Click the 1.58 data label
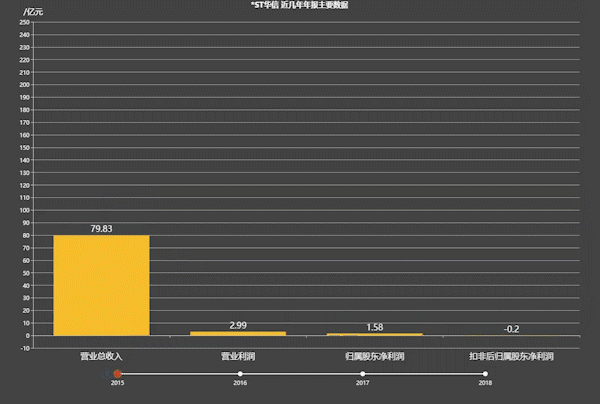Image resolution: width=600 pixels, height=404 pixels. 374,327
